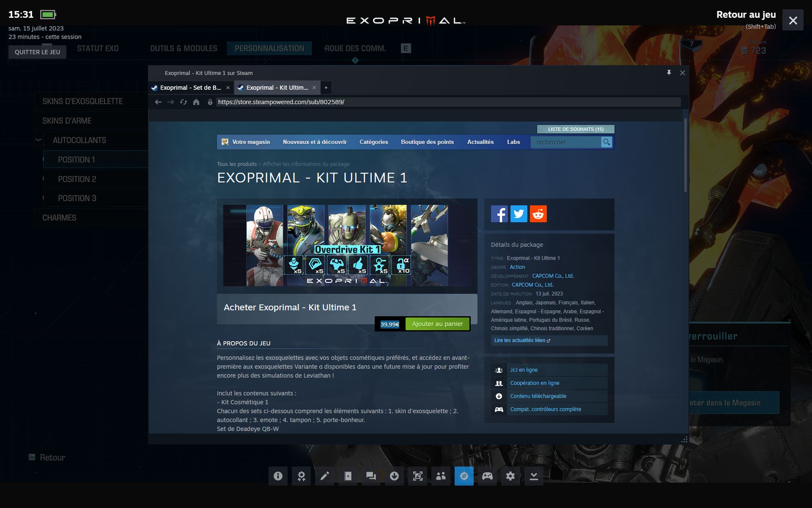Switch to the 'Exoprimal - Set de B...' tab
This screenshot has height=508, width=812.
[190, 88]
